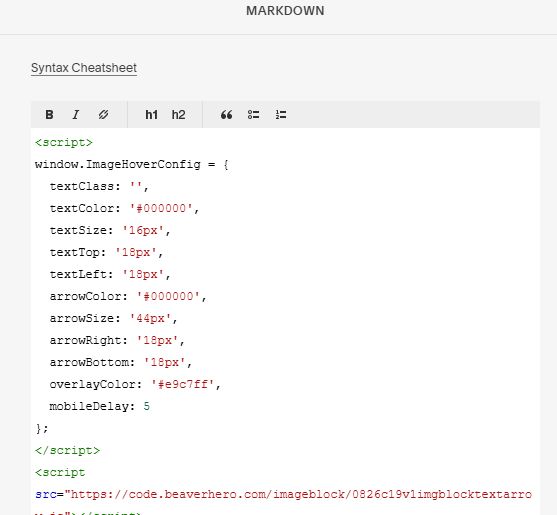
Task: Click the second <script tag line
Action: pyautogui.click(x=60, y=472)
